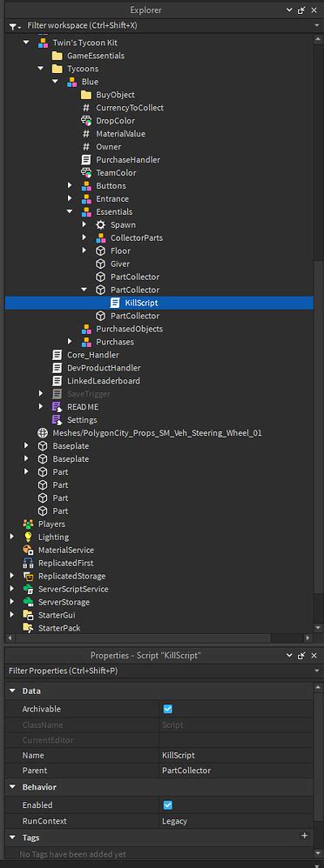This screenshot has height=868, width=324.
Task: Click the ReplicatedFirst service icon
Action: tap(28, 563)
